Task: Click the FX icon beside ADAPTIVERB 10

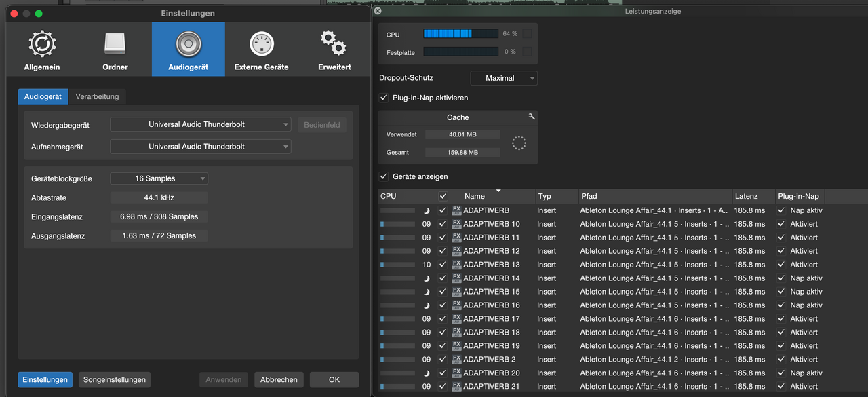Action: [456, 224]
